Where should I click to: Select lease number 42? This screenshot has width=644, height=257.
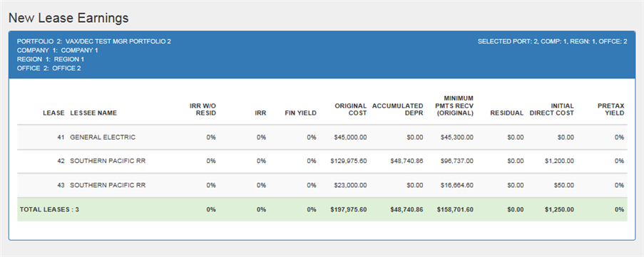point(61,161)
